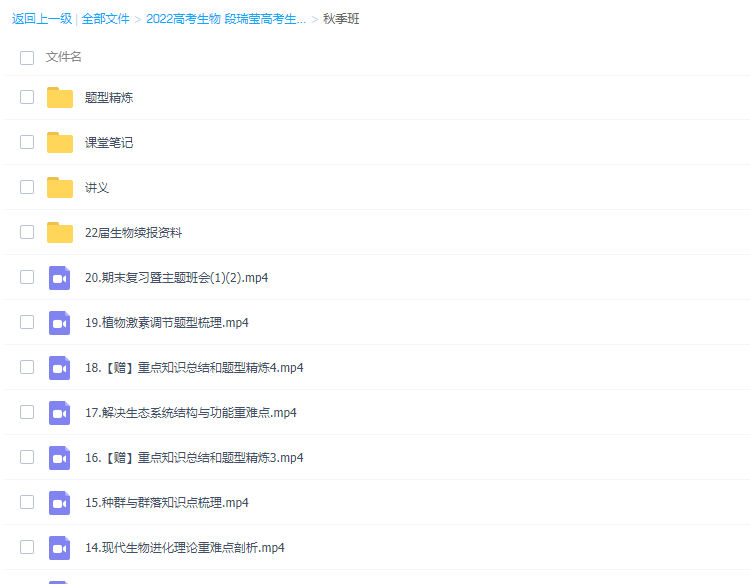Select checkbox for 14.现代生物进化理论重难点剖析.mp4
750x584 pixels.
(27, 548)
